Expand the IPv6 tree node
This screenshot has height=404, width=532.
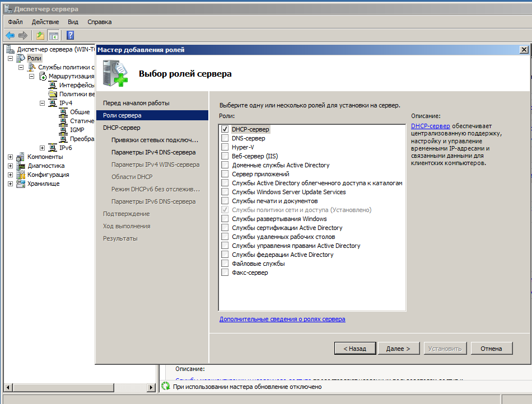[42, 148]
